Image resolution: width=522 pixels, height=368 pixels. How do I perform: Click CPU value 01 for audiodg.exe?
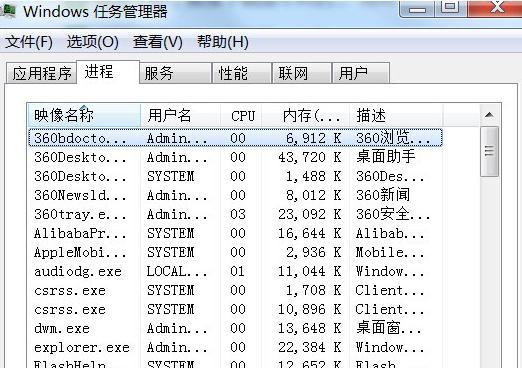(x=237, y=271)
